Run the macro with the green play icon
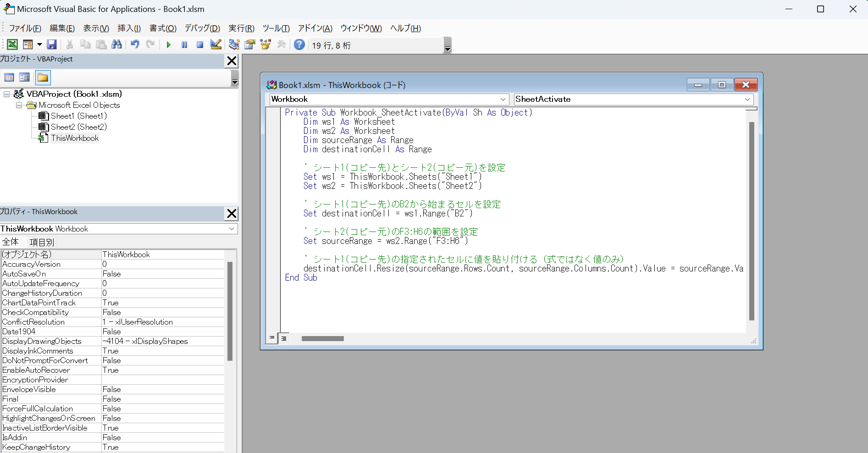Viewport: 868px width, 453px height. click(x=169, y=45)
